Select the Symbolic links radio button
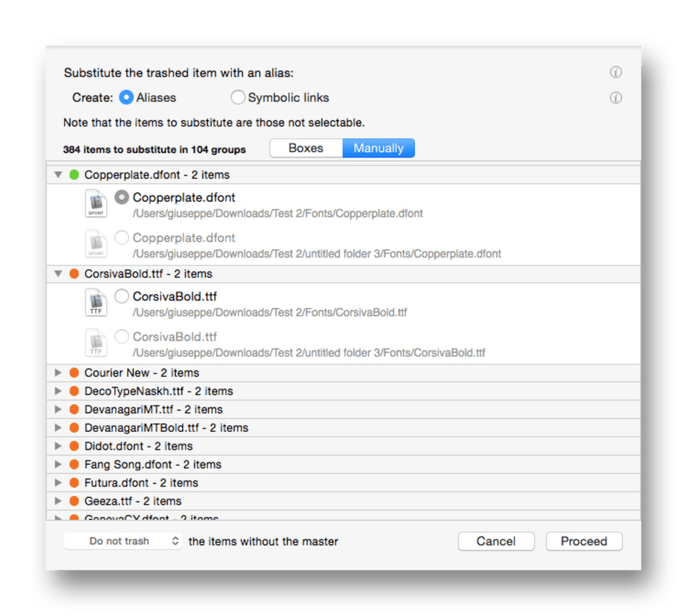The image size is (687, 616). (238, 98)
